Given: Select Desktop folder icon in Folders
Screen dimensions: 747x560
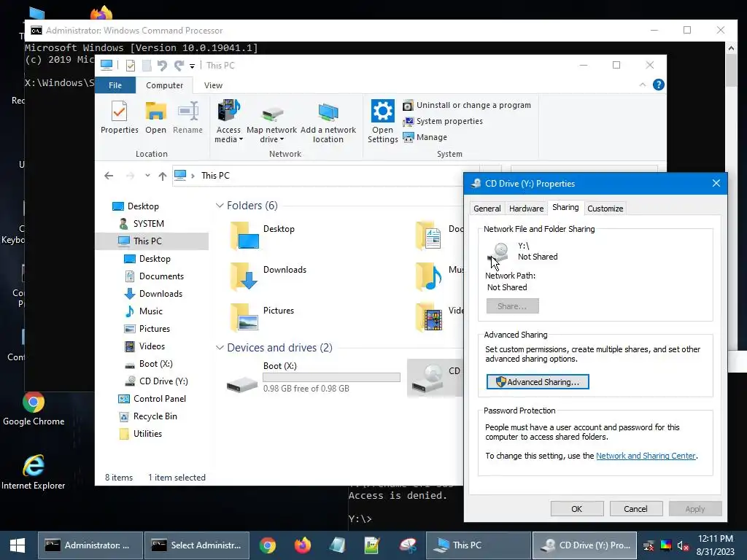Looking at the screenshot, I should 245,236.
